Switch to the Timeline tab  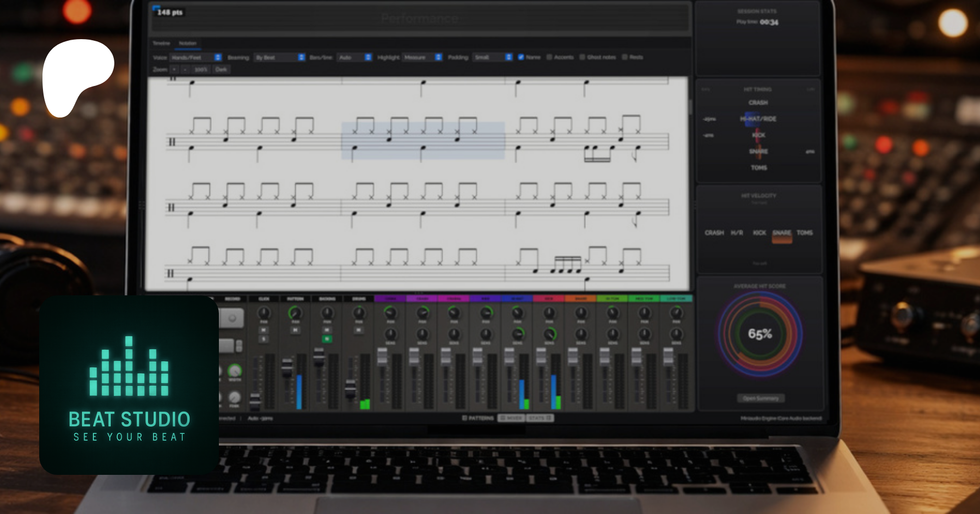161,43
